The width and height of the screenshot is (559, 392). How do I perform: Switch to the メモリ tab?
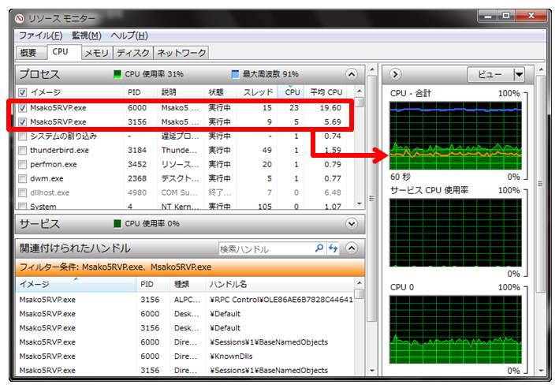pyautogui.click(x=96, y=53)
